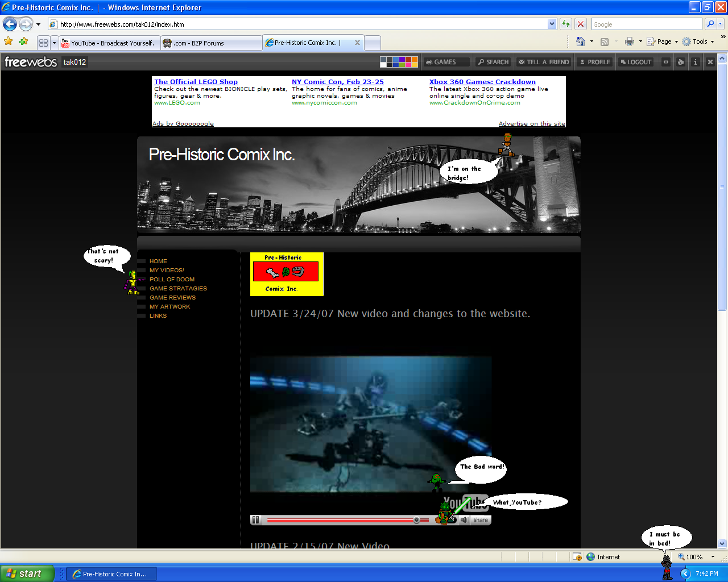Click the freewebs logo
The width and height of the screenshot is (728, 582).
click(31, 61)
